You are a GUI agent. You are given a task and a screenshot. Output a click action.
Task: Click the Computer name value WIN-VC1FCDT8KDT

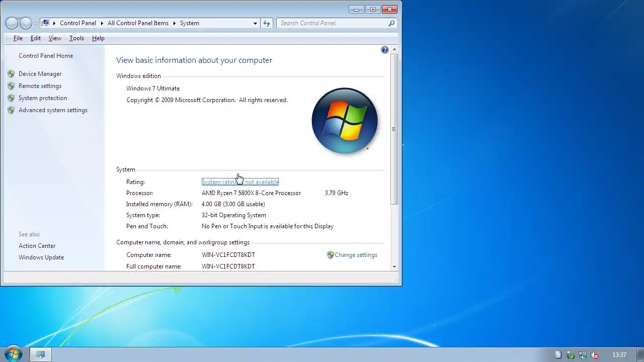pyautogui.click(x=228, y=255)
